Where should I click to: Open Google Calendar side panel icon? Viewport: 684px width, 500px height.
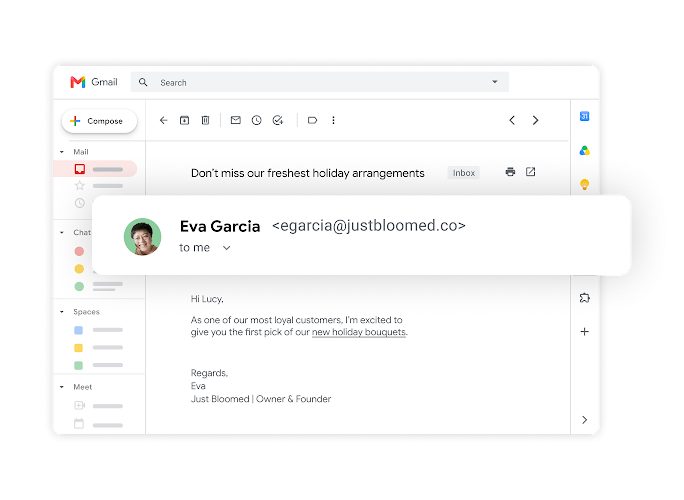[585, 116]
